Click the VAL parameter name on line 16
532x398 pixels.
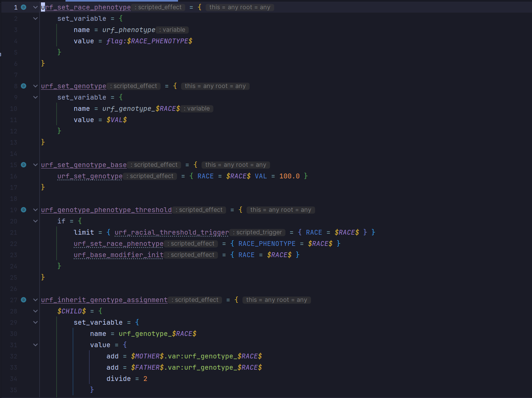tap(261, 176)
